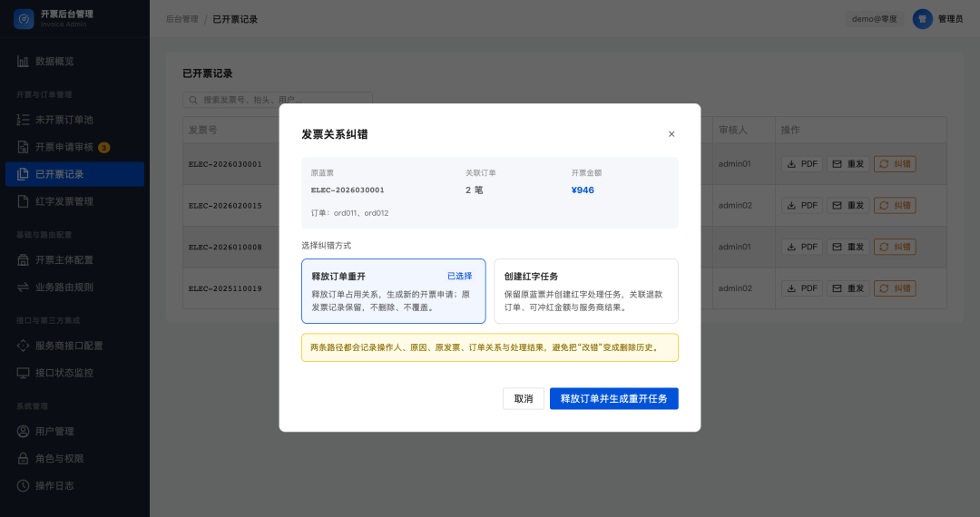980x517 pixels.
Task: Click the 开票申请审核 document icon
Action: pyautogui.click(x=23, y=147)
